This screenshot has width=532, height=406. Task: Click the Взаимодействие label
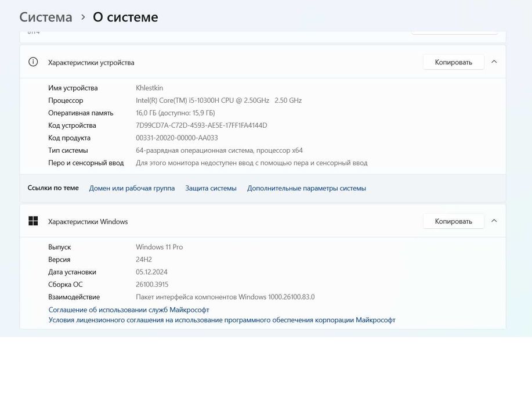point(74,297)
